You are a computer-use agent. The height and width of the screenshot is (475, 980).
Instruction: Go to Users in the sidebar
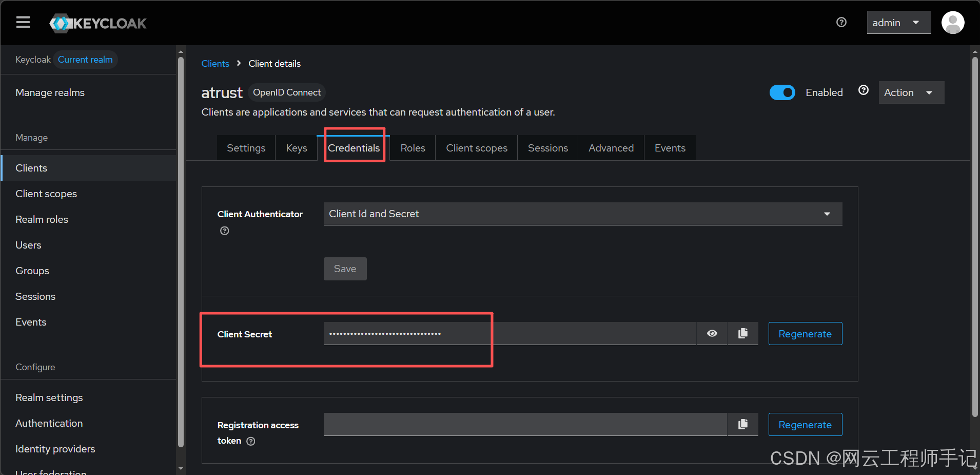coord(88,245)
